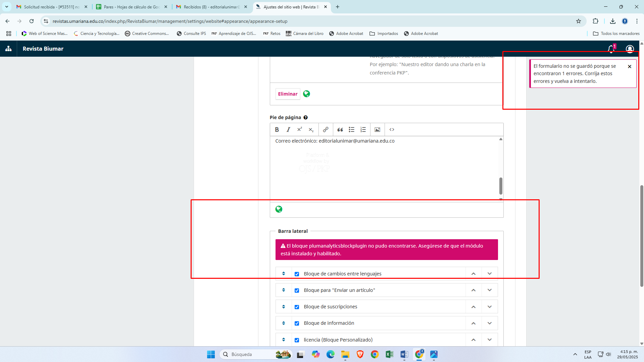
Task: Move Bloque de suscripciones up
Action: 474,307
